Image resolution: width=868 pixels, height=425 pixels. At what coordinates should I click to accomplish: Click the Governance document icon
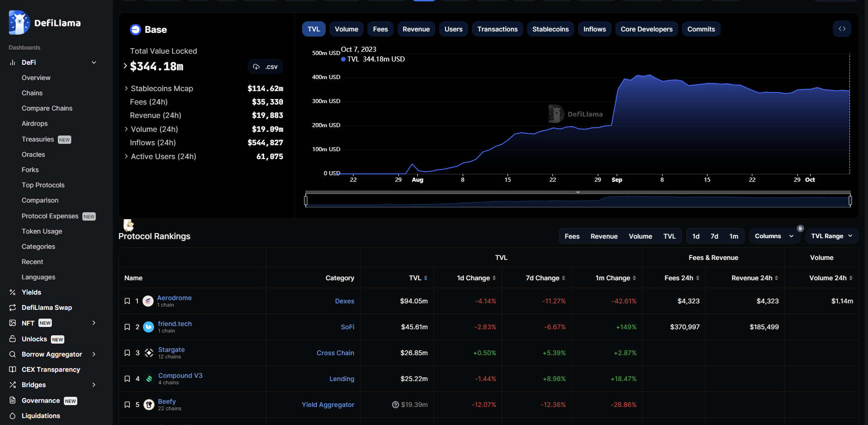click(12, 400)
